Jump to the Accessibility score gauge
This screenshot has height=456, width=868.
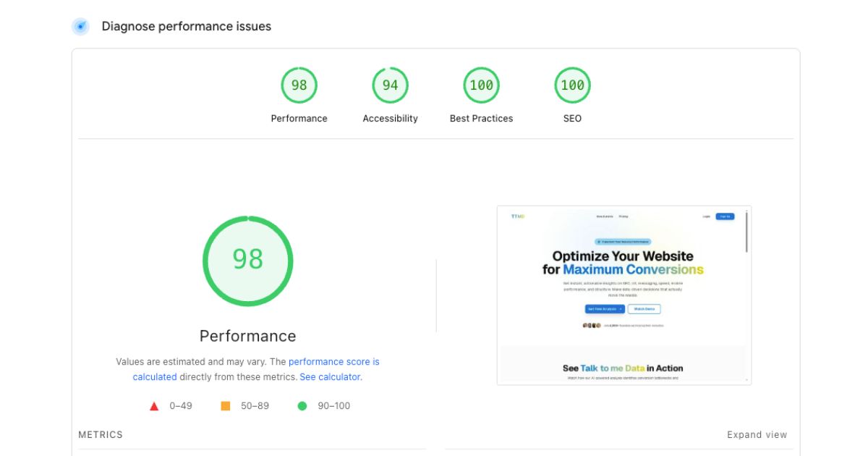tap(390, 85)
